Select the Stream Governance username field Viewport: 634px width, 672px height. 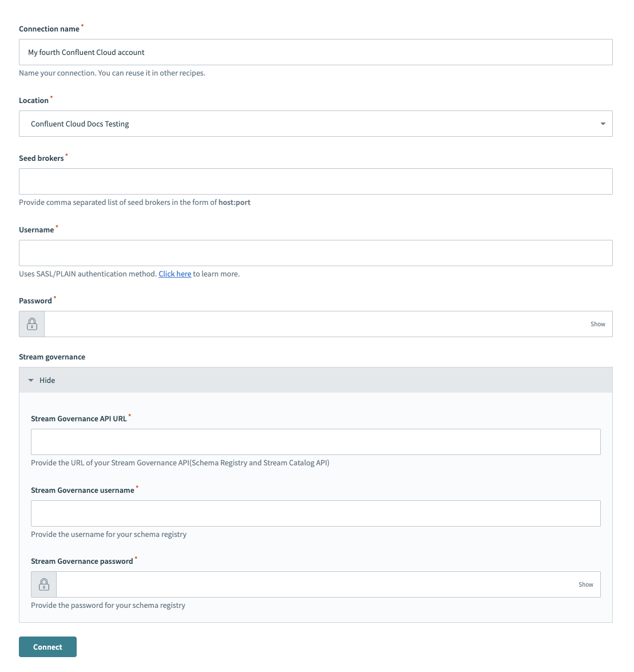coord(315,513)
